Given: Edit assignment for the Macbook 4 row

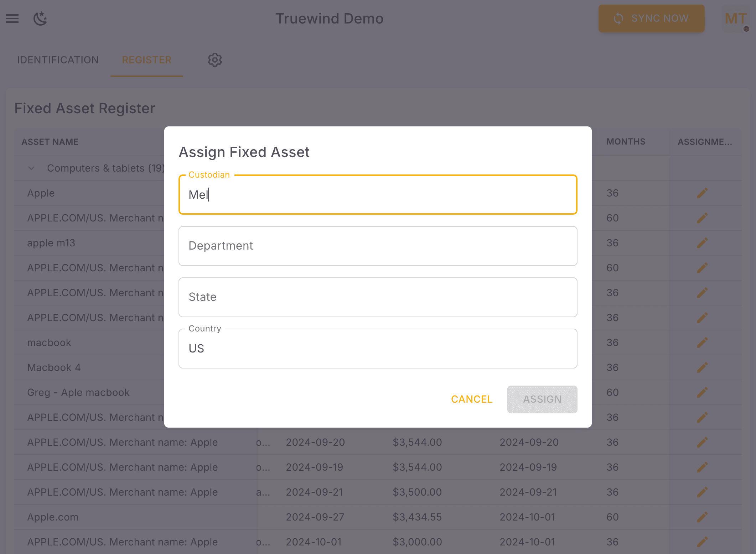Looking at the screenshot, I should pos(702,367).
